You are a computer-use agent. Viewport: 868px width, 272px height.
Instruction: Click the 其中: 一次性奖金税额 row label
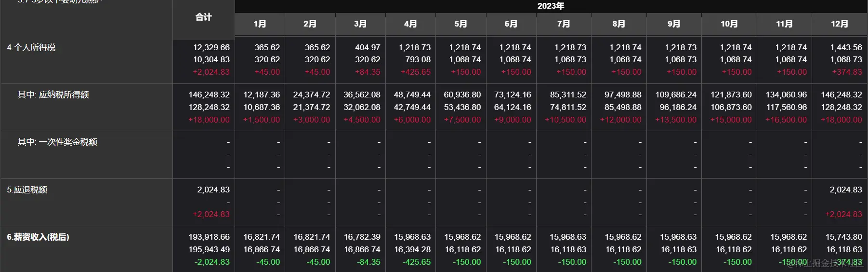pyautogui.click(x=57, y=142)
